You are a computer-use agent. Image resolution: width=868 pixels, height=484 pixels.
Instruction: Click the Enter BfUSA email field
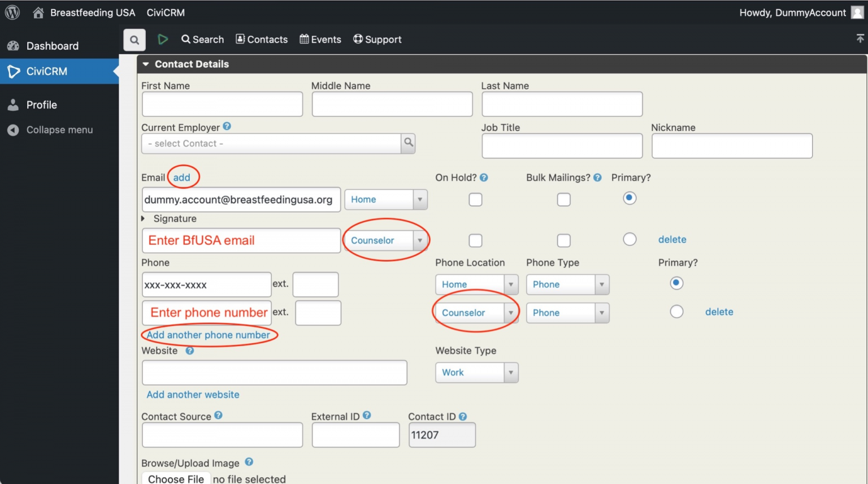(x=241, y=240)
